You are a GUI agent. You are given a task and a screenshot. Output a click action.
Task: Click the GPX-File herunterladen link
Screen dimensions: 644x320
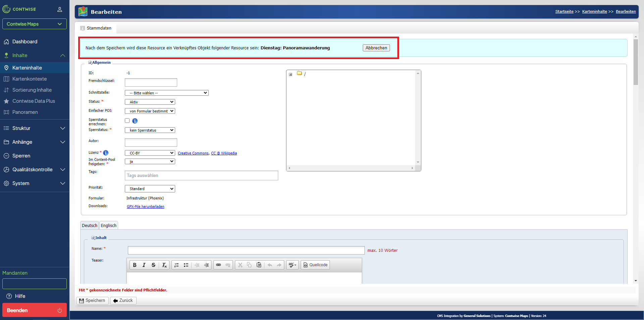coord(146,207)
